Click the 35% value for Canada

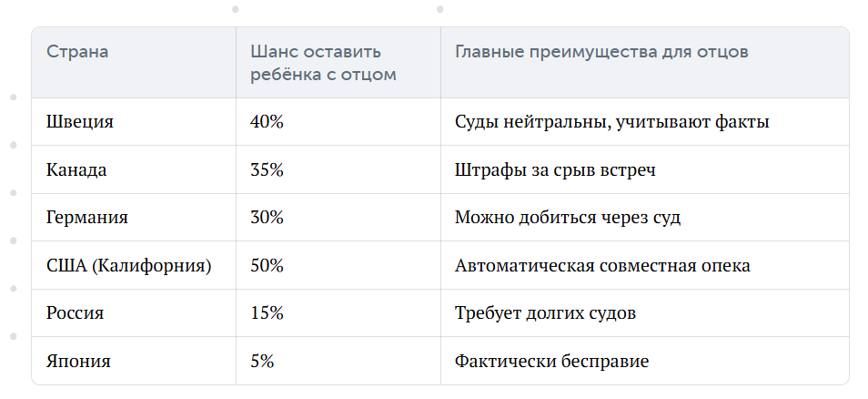tap(267, 169)
